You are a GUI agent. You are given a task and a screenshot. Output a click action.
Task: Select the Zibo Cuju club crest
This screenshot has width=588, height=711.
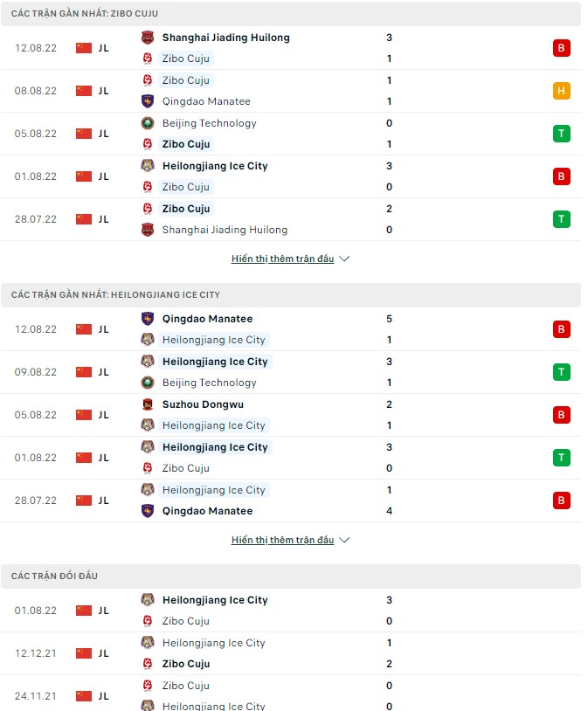tap(149, 59)
